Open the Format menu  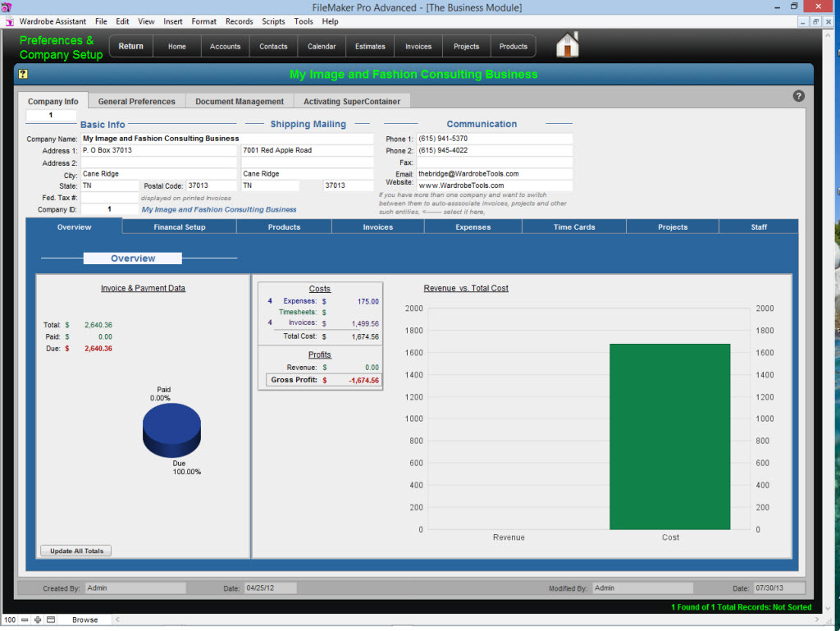[x=203, y=21]
